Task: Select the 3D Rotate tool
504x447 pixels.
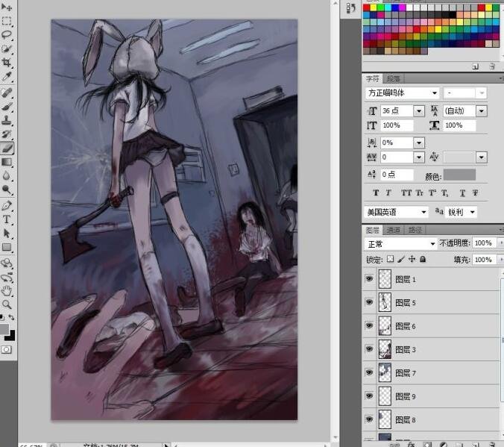Action: [7, 263]
